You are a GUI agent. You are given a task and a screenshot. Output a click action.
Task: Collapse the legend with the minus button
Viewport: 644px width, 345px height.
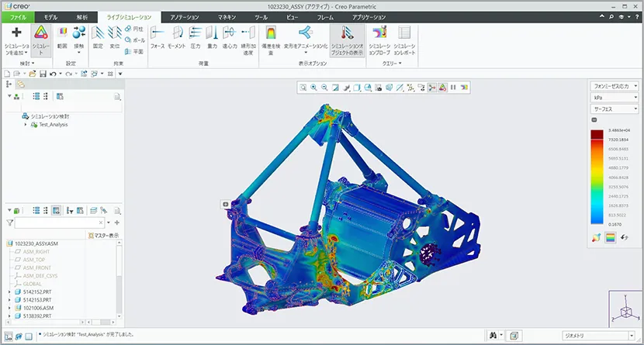594,120
